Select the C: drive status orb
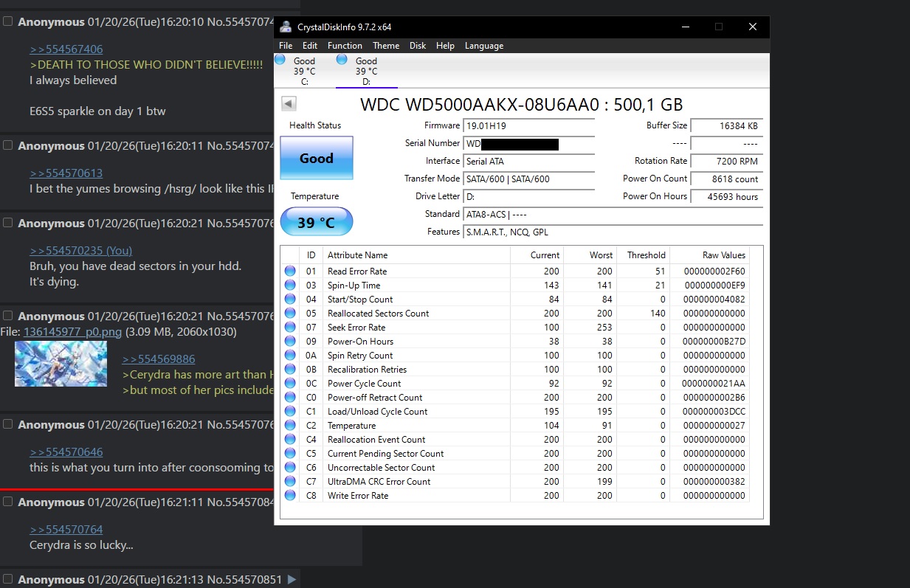Viewport: 910px width, 588px height. click(x=280, y=60)
